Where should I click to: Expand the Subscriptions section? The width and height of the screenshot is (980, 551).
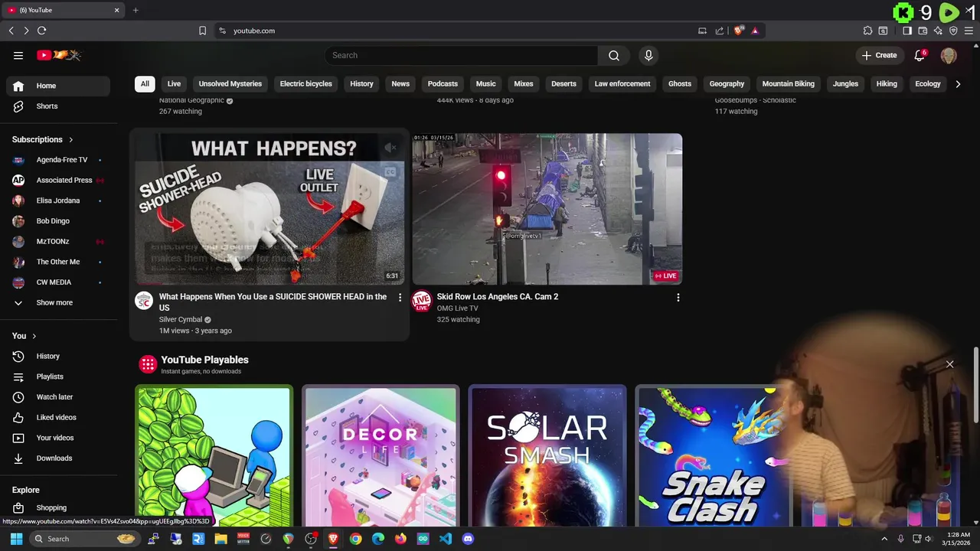coord(43,139)
